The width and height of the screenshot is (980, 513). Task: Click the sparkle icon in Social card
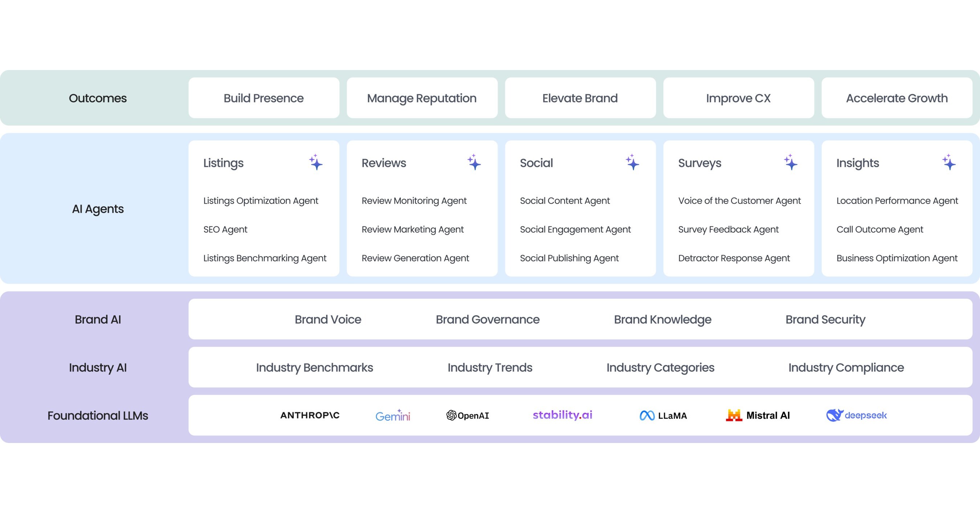[632, 163]
